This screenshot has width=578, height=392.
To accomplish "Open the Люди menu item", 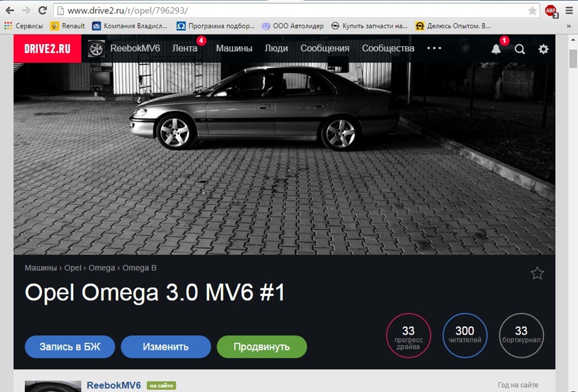I will [x=276, y=48].
